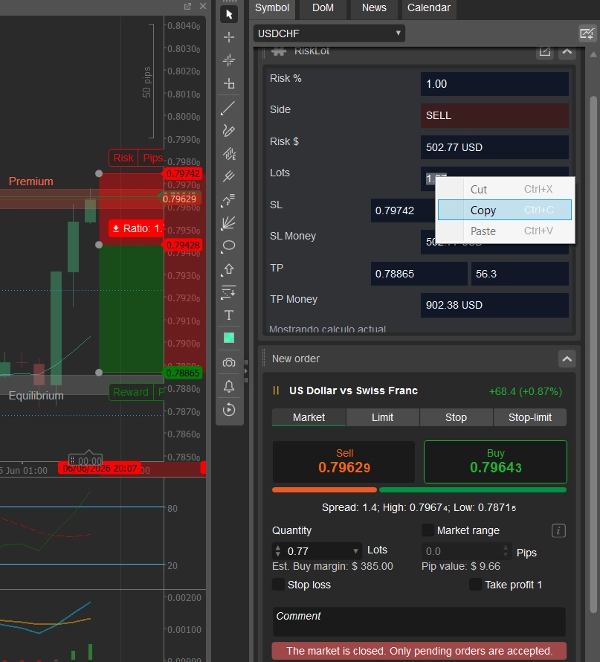Screen dimensions: 600x662
Task: Open the market range info icon
Action: (559, 531)
